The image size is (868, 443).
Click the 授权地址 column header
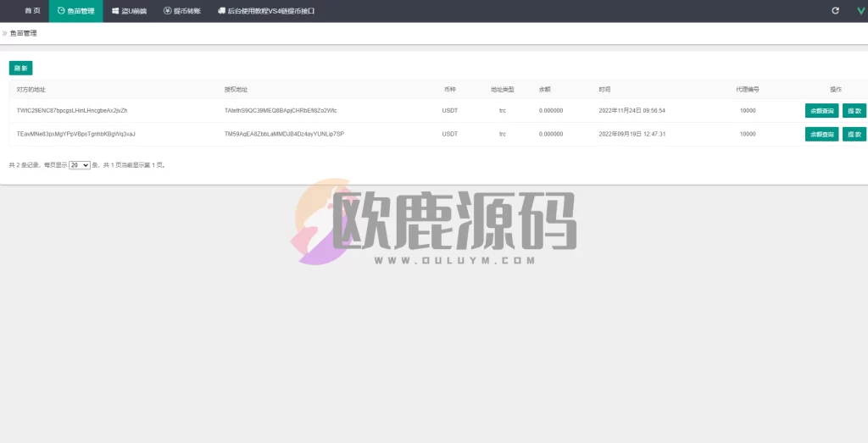236,90
